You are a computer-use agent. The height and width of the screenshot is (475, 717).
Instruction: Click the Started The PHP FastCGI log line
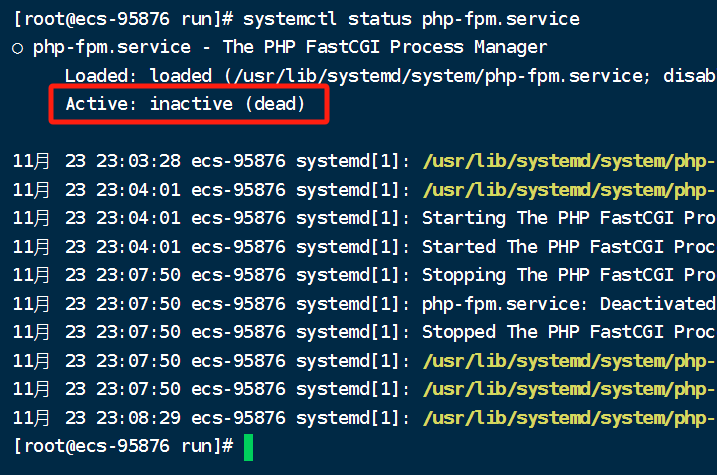pos(569,247)
